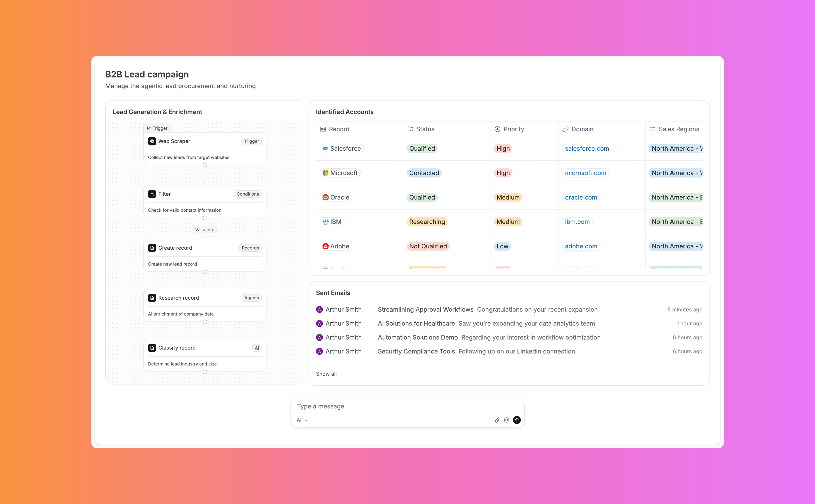Click the Type a message field

[x=407, y=406]
